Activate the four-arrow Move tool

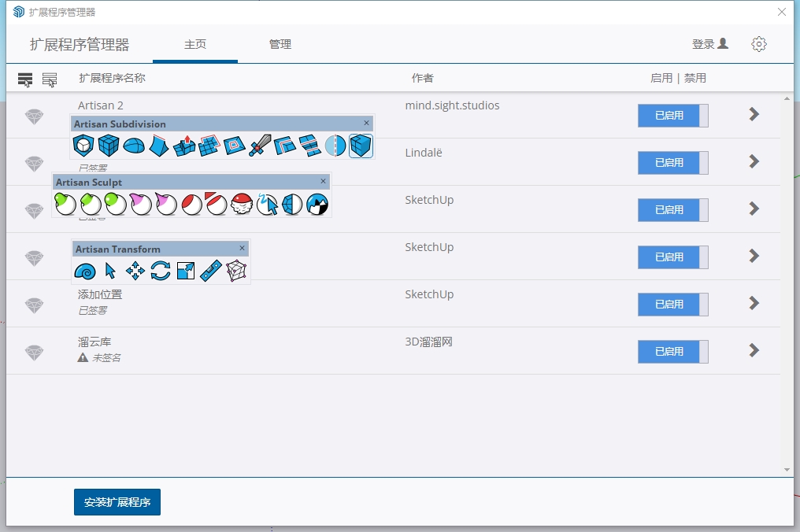point(135,271)
